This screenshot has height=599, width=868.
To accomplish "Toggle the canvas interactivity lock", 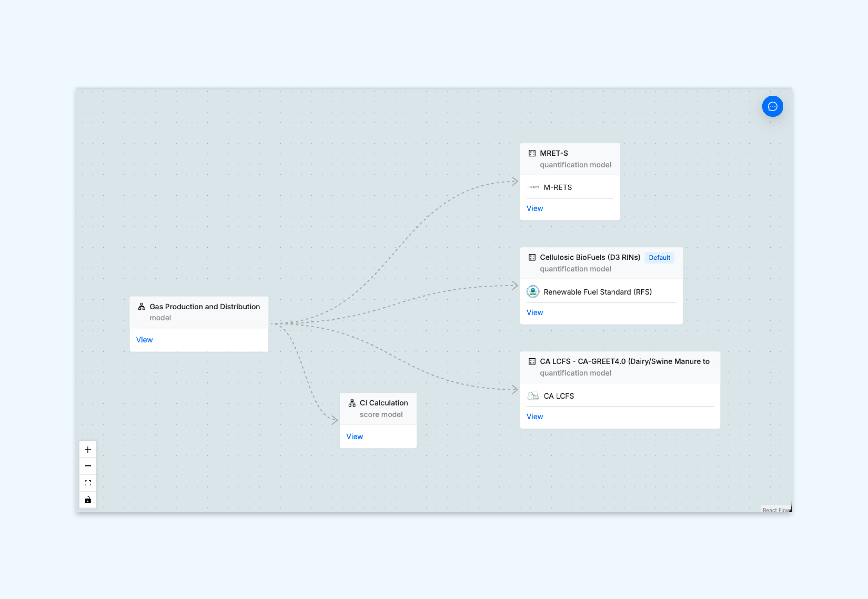I will pyautogui.click(x=88, y=500).
